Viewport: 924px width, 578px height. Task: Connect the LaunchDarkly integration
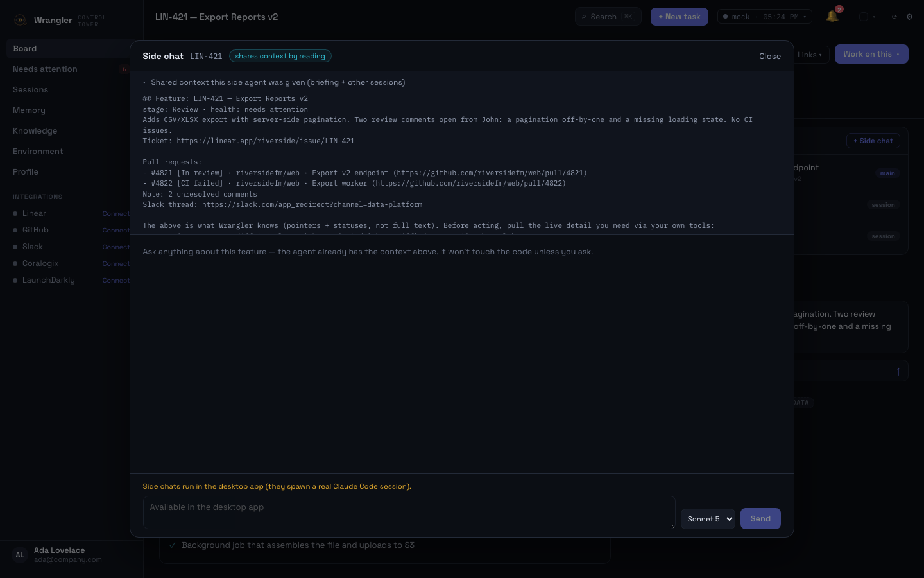click(116, 280)
